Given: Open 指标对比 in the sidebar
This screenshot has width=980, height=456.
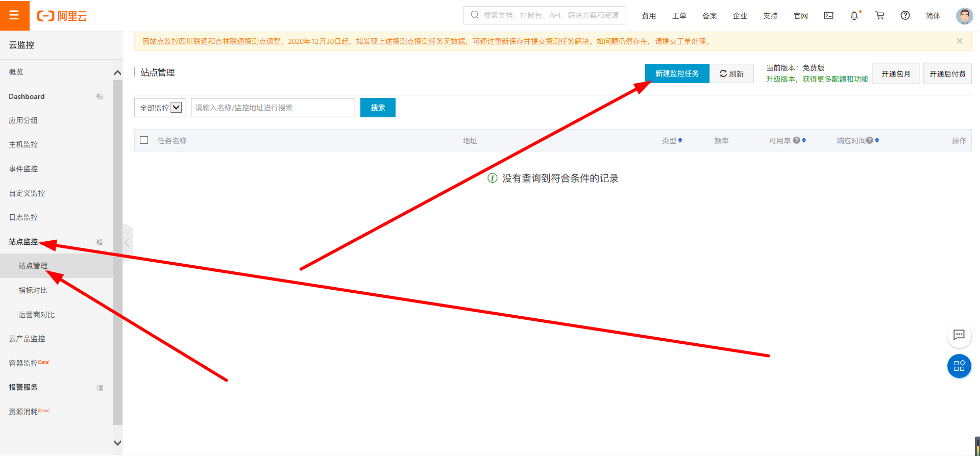Looking at the screenshot, I should pos(33,290).
